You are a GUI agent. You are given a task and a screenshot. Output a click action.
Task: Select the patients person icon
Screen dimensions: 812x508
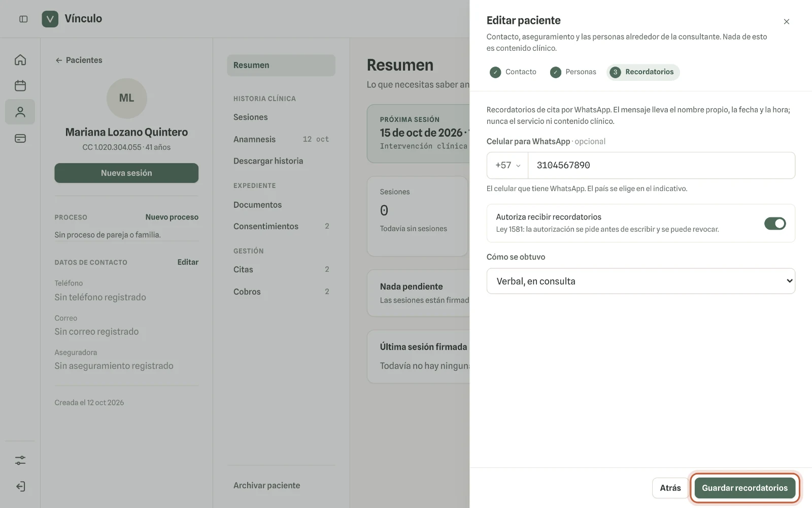pos(20,112)
